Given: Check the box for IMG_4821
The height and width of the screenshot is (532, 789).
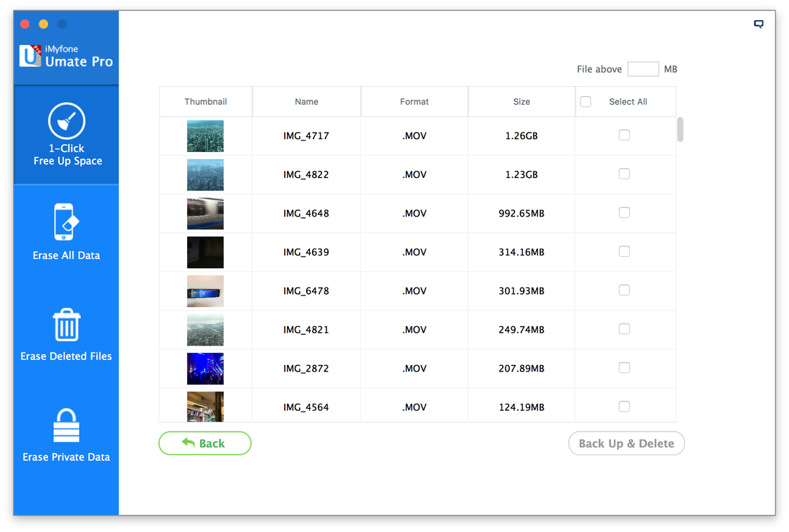Looking at the screenshot, I should pyautogui.click(x=624, y=329).
